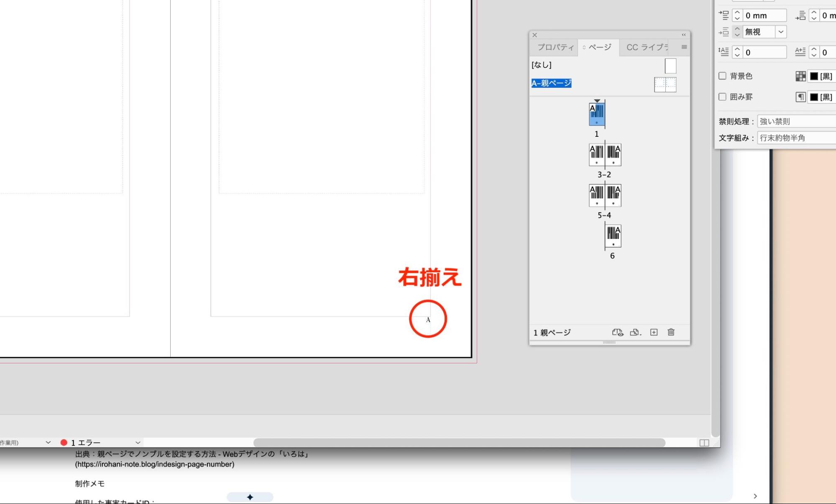Adjust the 0 mm indent stepper arrows

click(737, 15)
